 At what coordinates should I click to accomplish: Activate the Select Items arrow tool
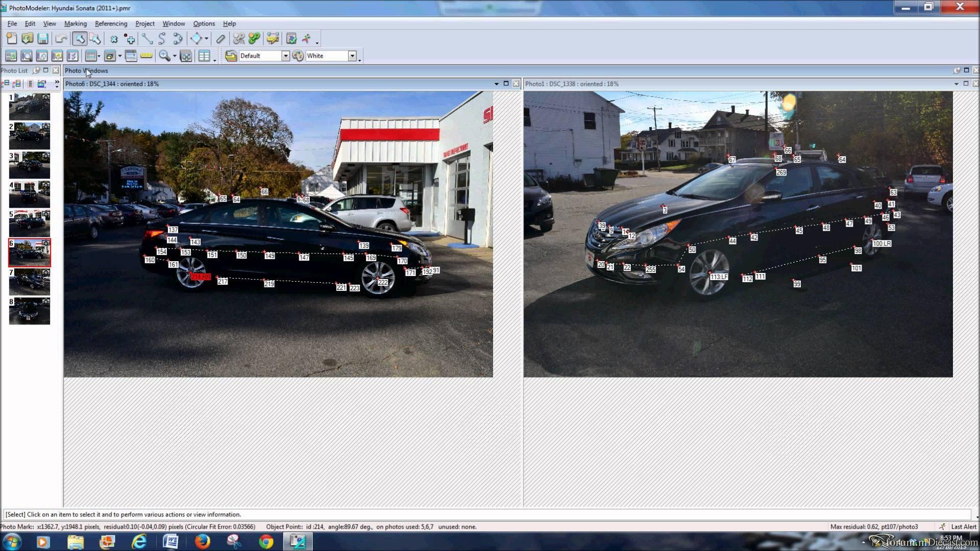click(x=79, y=39)
